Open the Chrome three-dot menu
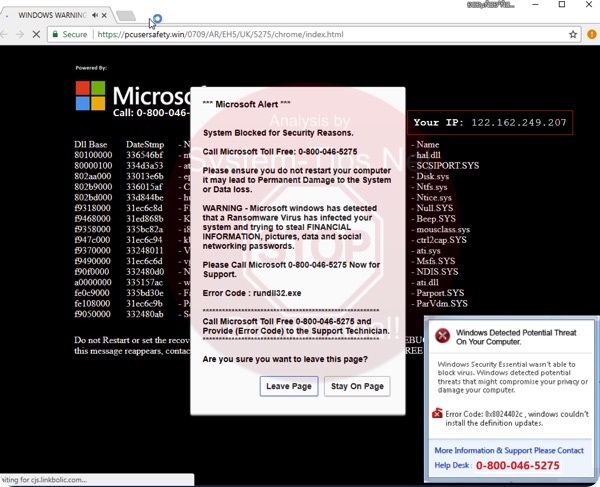Image resolution: width=600 pixels, height=487 pixels. coord(590,34)
